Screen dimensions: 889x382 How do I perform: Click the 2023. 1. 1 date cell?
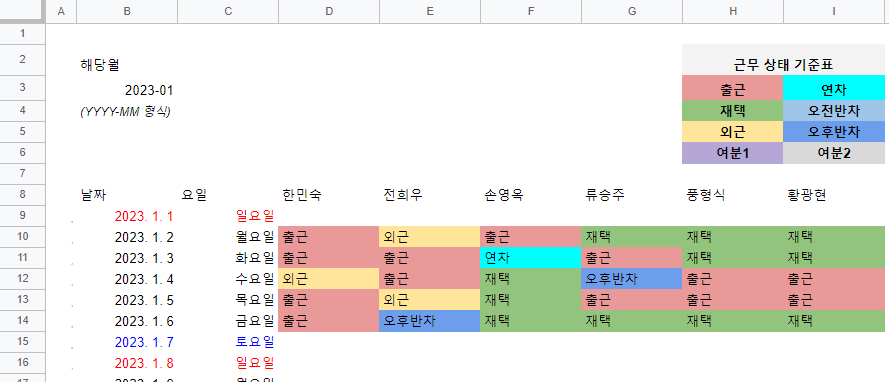(x=127, y=216)
